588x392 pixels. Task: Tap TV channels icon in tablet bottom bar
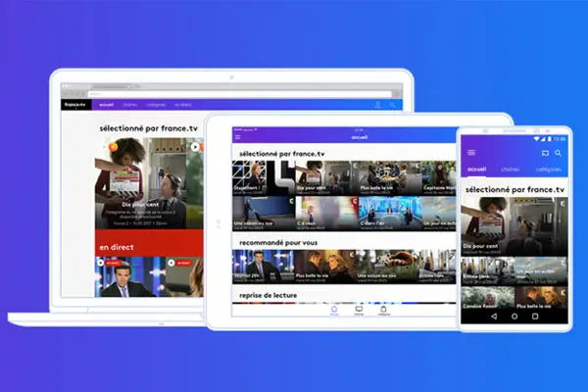[x=359, y=310]
